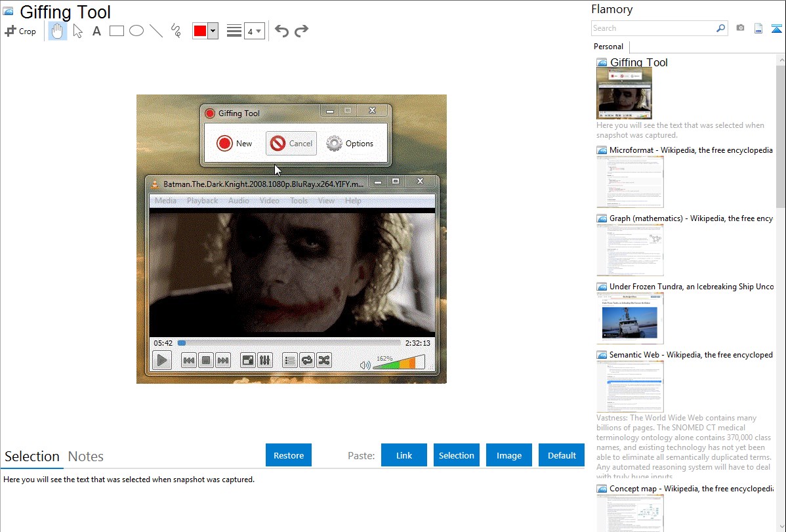Click the New record button in the snapshot
This screenshot has width=786, height=532.
click(x=234, y=144)
